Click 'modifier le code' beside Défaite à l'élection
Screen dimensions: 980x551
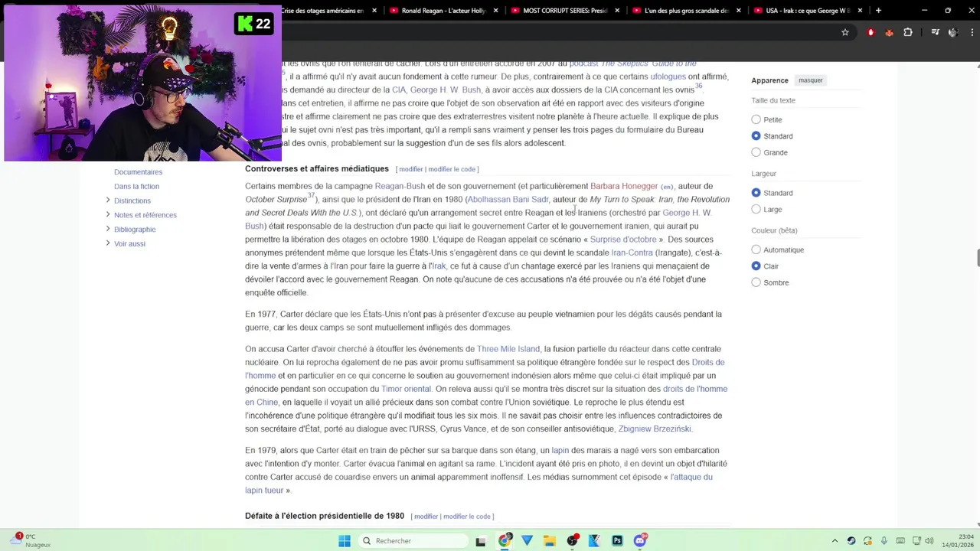point(466,517)
